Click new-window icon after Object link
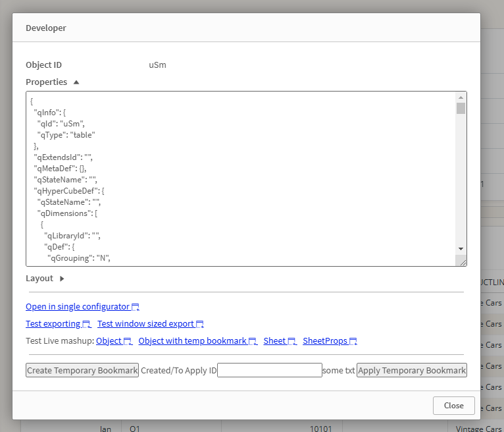This screenshot has height=432, width=504. (x=128, y=341)
